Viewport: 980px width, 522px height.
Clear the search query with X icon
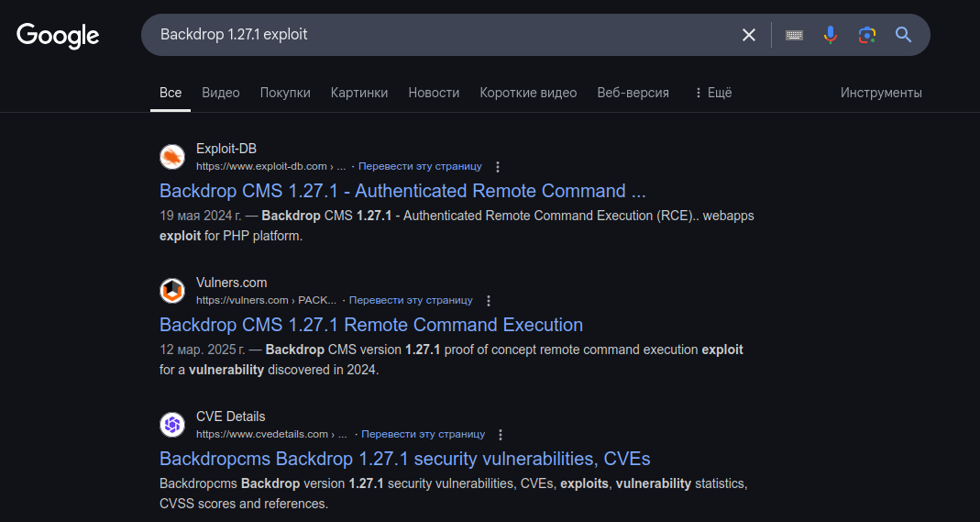(749, 35)
